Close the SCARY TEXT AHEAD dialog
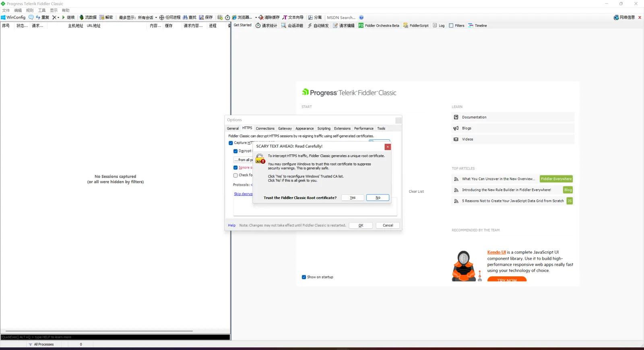This screenshot has width=644, height=350. (x=388, y=147)
